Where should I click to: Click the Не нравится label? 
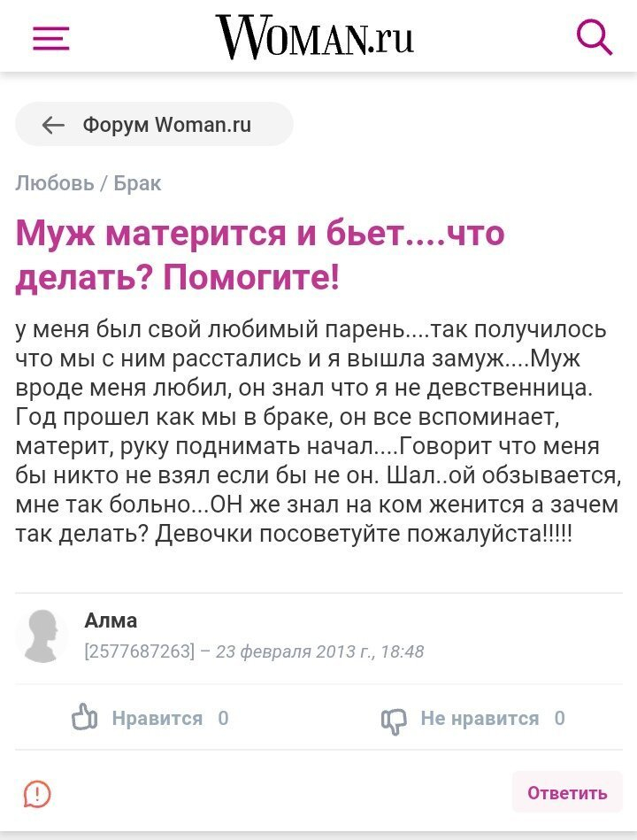(x=480, y=718)
